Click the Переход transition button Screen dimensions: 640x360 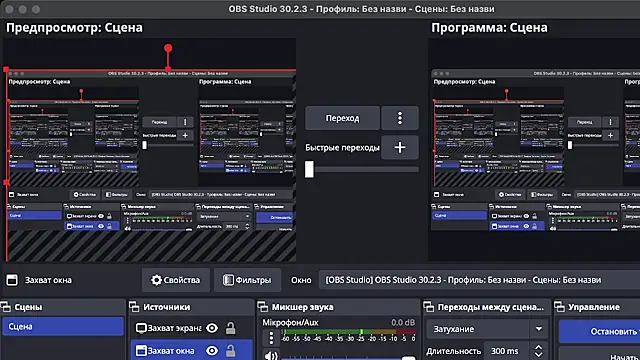coord(342,118)
